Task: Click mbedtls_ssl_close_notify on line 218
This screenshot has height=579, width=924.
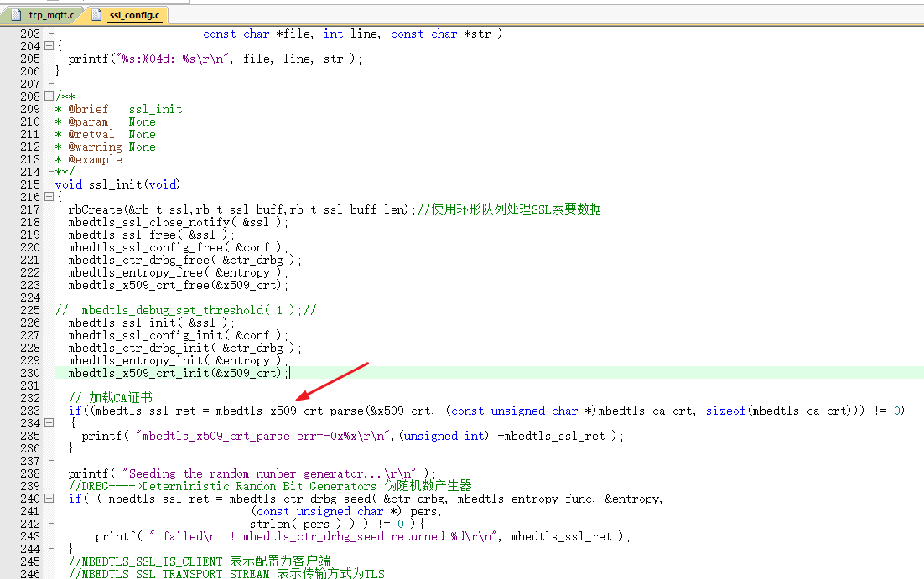Action: point(149,222)
